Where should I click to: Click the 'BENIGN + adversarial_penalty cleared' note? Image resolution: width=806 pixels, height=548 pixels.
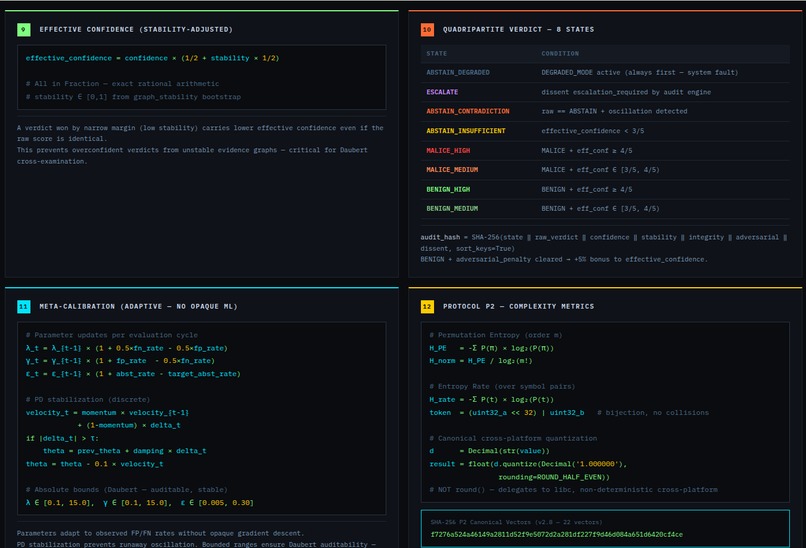click(x=564, y=260)
